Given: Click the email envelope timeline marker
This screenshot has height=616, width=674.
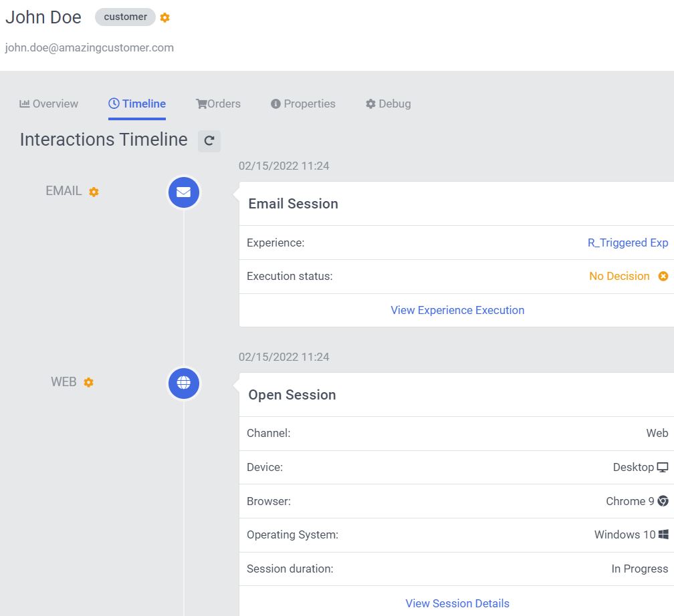Looking at the screenshot, I should tap(184, 192).
